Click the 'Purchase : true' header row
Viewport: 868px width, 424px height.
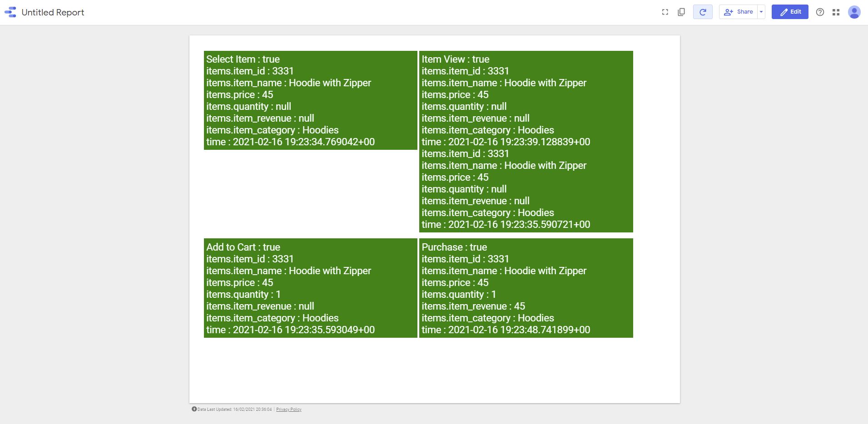pos(454,247)
